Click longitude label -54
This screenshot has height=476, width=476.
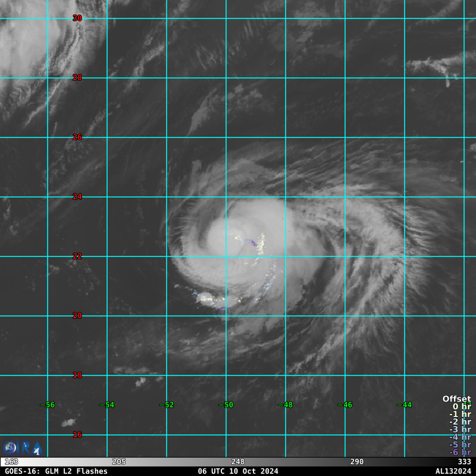pos(107,405)
